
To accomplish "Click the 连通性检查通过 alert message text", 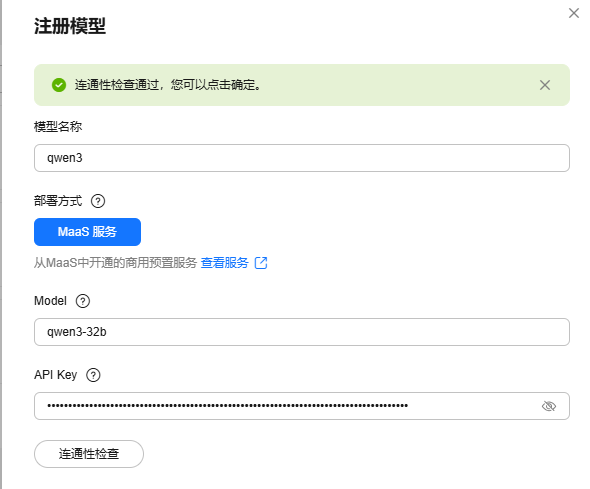I will tap(168, 85).
